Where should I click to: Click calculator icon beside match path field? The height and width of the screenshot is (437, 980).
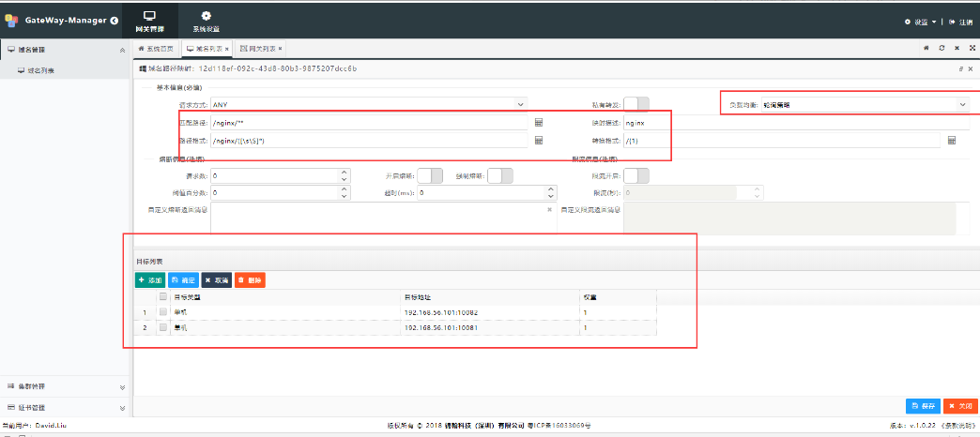tap(539, 123)
